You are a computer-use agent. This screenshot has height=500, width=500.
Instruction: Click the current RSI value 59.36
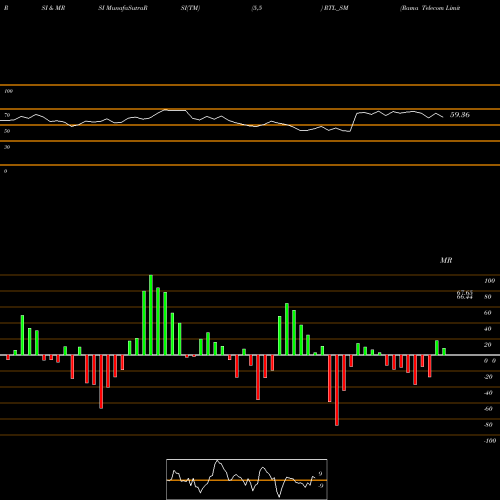coord(460,115)
